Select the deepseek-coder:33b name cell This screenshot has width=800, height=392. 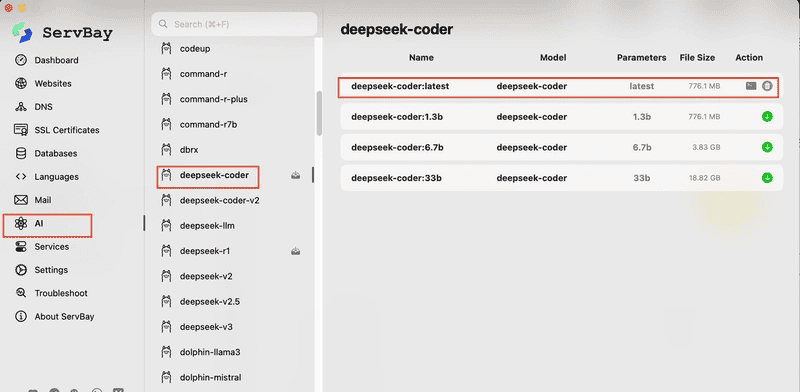coord(396,178)
